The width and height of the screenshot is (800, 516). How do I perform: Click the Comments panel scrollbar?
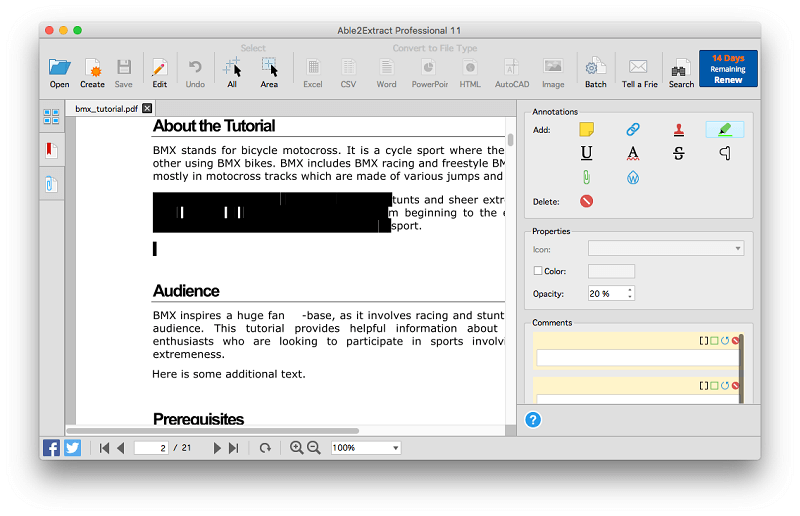point(741,368)
